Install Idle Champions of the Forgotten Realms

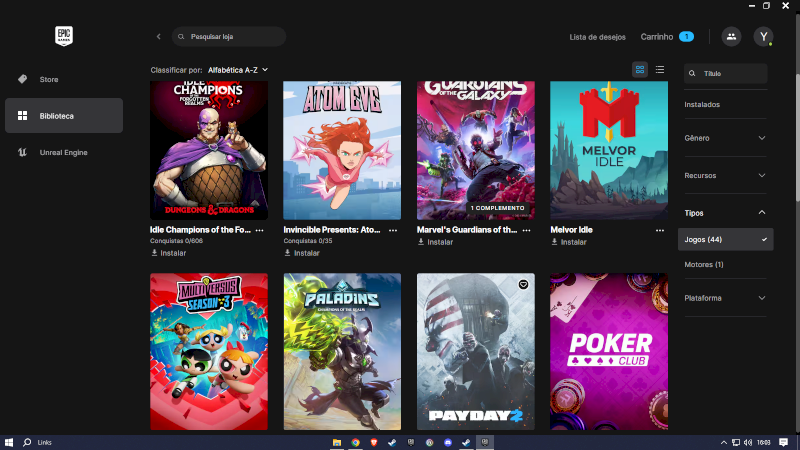click(169, 253)
